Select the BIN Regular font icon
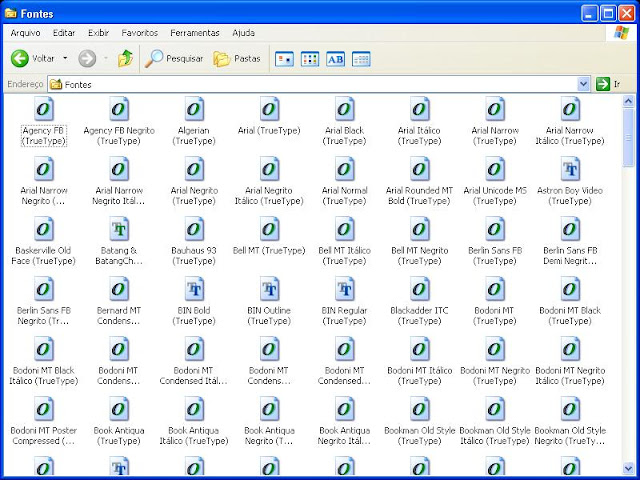 pos(344,289)
